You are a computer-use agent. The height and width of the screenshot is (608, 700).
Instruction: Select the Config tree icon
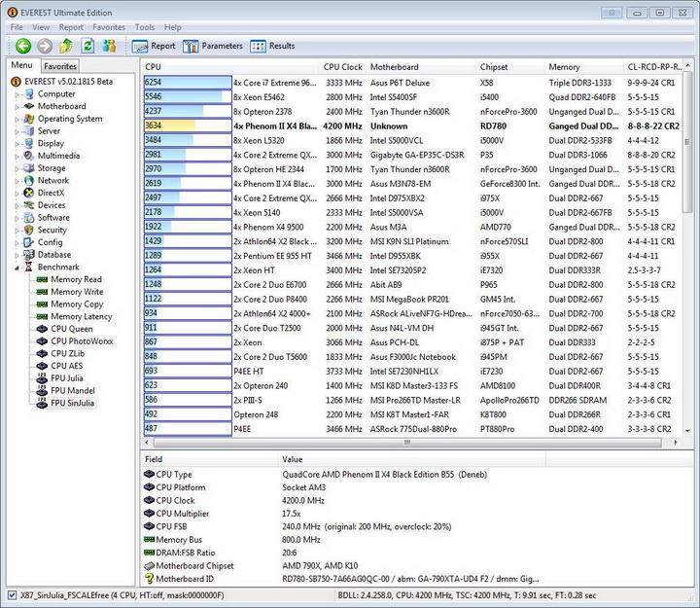pyautogui.click(x=29, y=242)
